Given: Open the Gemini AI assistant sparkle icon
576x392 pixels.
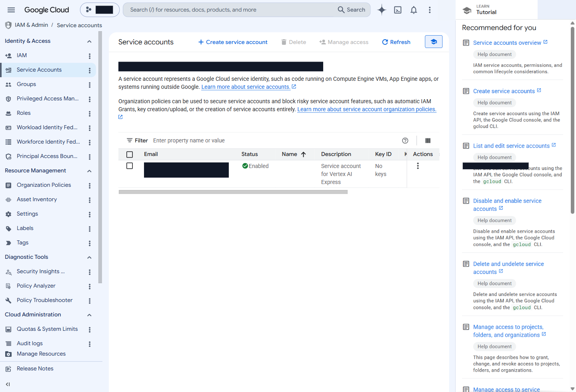Looking at the screenshot, I should 382,10.
